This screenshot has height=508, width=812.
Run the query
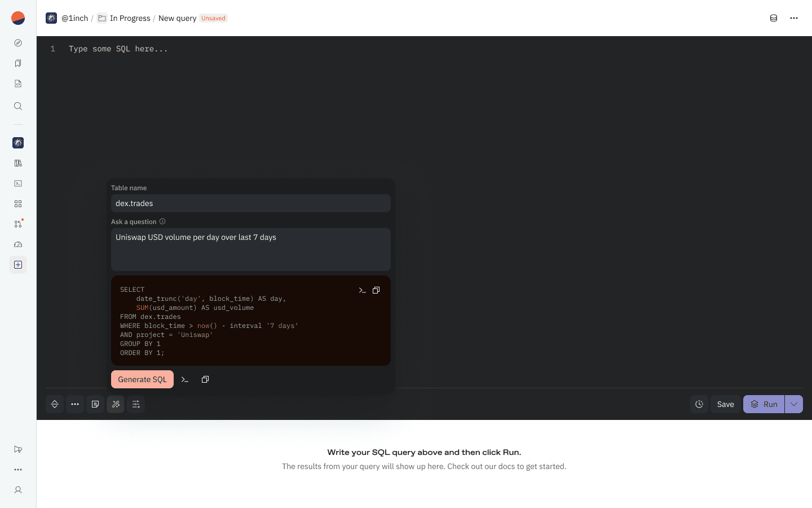[x=764, y=404]
